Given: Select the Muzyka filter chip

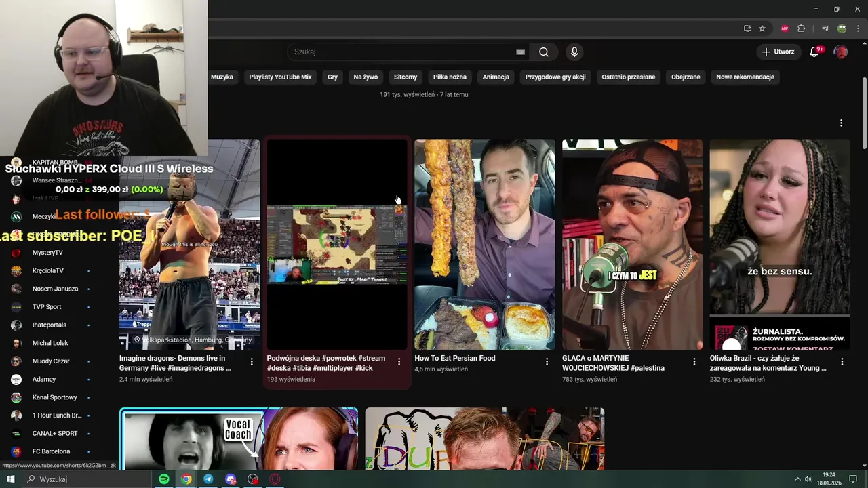Looking at the screenshot, I should [222, 77].
